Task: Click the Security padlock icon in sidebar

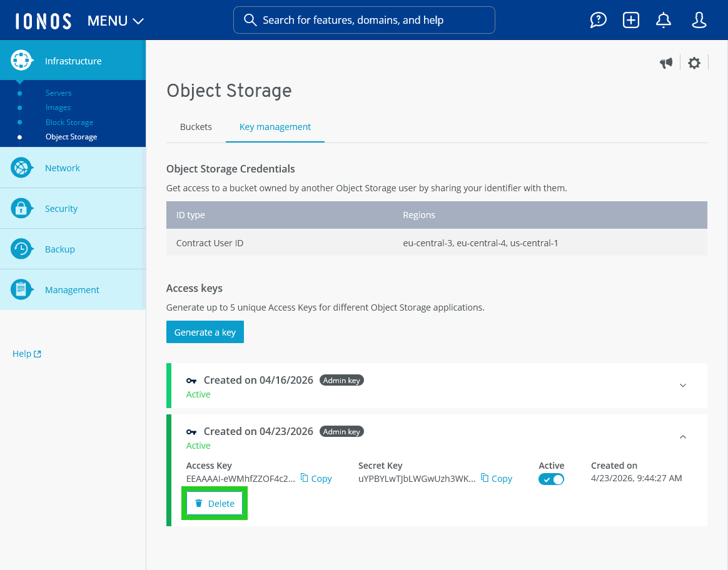Action: (x=21, y=208)
